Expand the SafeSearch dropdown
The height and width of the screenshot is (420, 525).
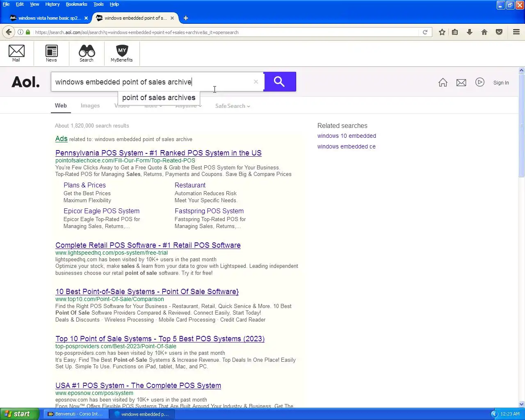(233, 106)
